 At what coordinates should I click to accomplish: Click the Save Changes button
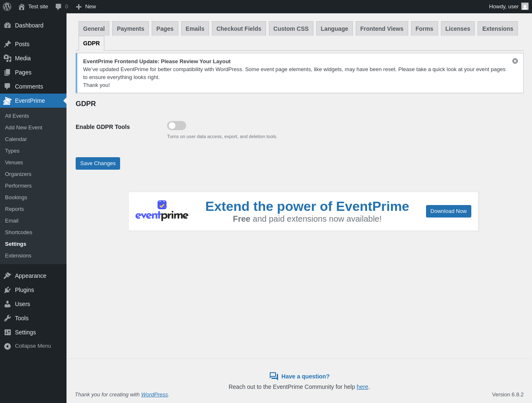pyautogui.click(x=98, y=163)
